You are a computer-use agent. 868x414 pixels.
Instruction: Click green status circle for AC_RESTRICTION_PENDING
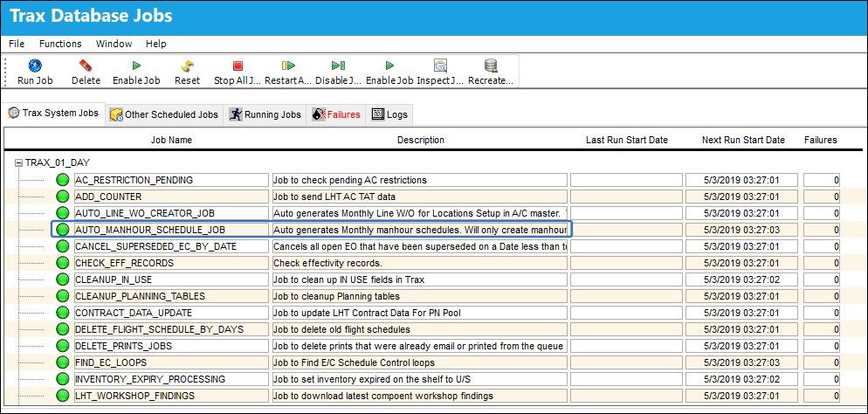point(63,180)
